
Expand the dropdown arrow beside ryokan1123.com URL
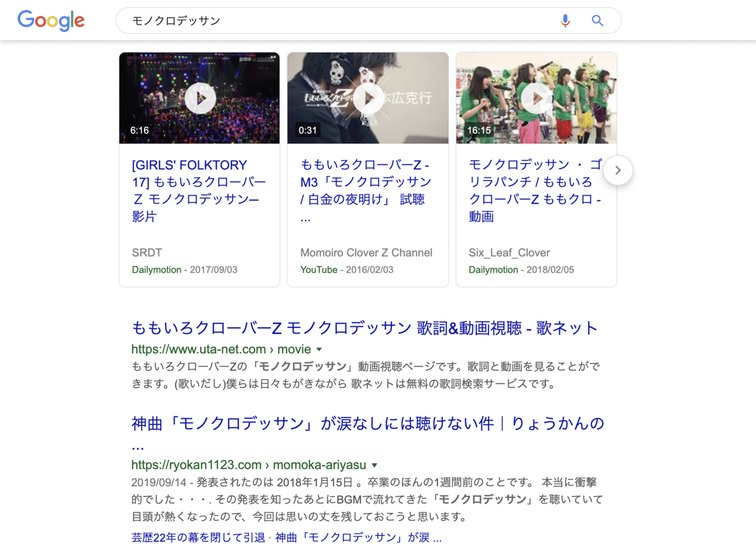click(x=374, y=465)
